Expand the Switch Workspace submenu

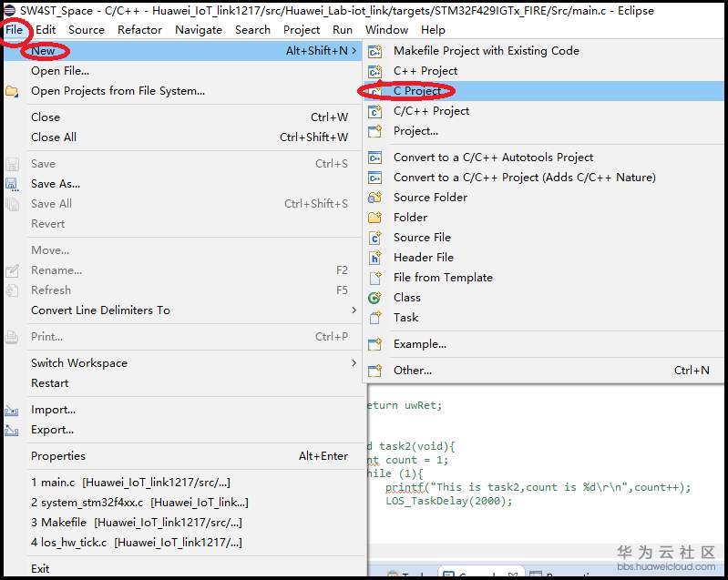click(354, 363)
